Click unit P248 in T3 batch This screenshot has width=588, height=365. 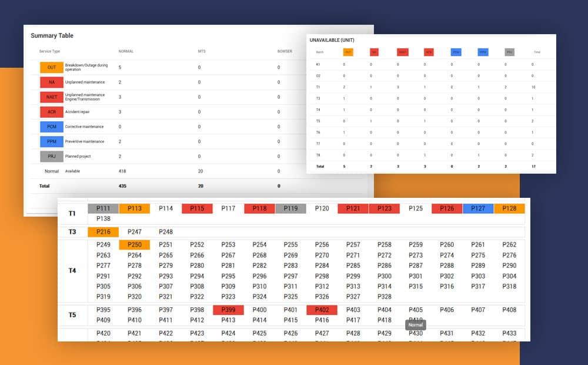[x=166, y=232]
